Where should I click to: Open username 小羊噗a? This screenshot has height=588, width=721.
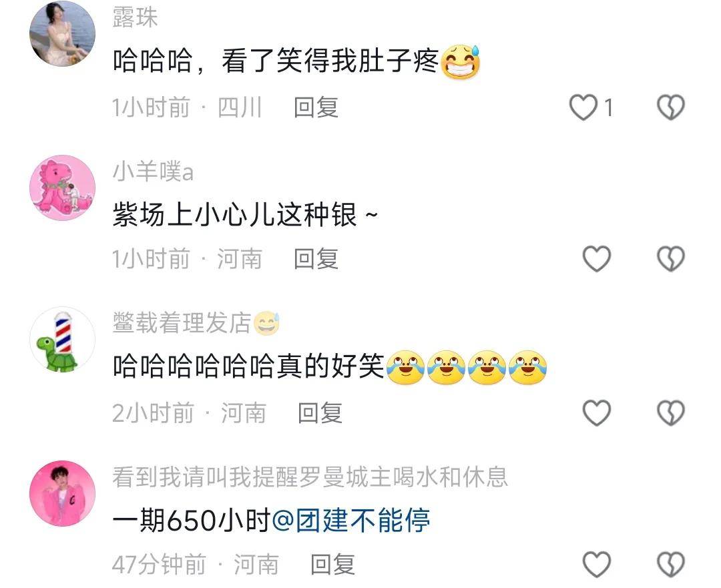(153, 172)
